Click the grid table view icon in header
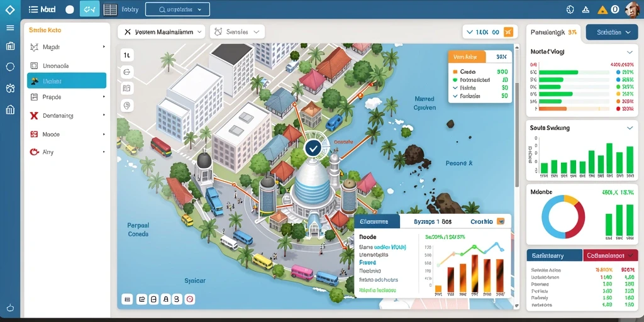This screenshot has height=322, width=644. pos(110,9)
